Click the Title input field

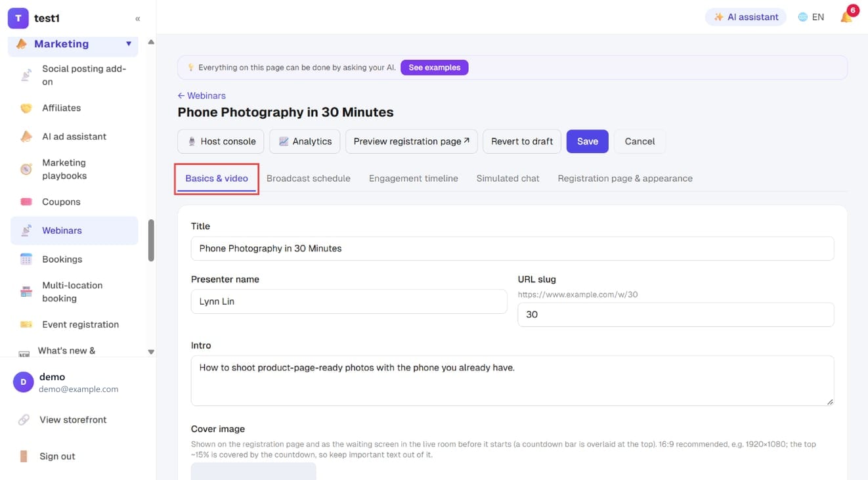[x=512, y=249]
